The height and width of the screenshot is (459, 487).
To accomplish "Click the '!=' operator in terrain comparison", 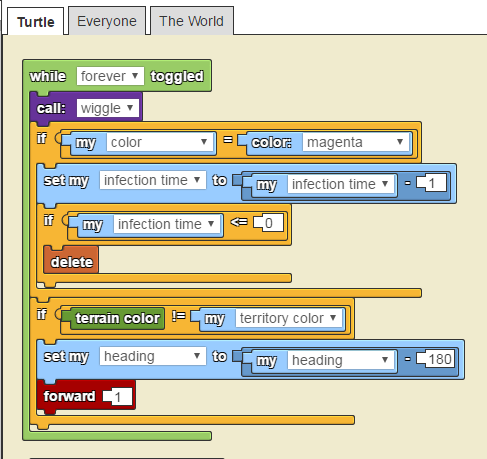I will 179,315.
